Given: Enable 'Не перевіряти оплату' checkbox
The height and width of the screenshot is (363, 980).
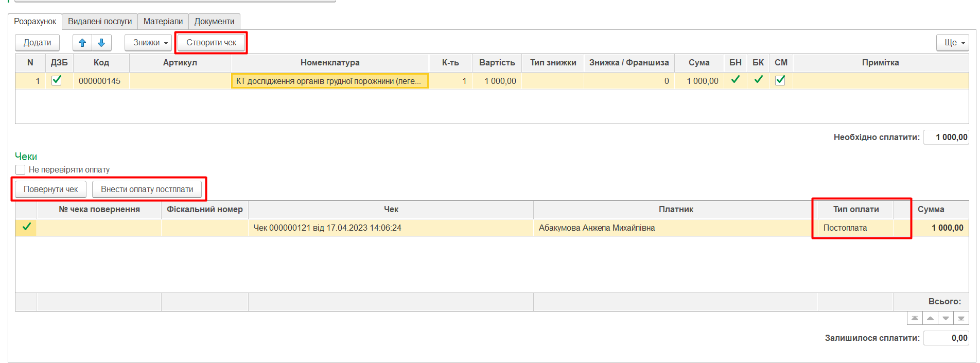Looking at the screenshot, I should pos(21,169).
